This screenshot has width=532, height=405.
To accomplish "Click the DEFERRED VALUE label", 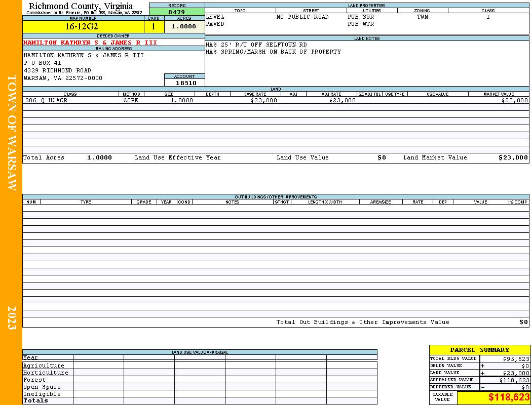I will pos(450,387).
